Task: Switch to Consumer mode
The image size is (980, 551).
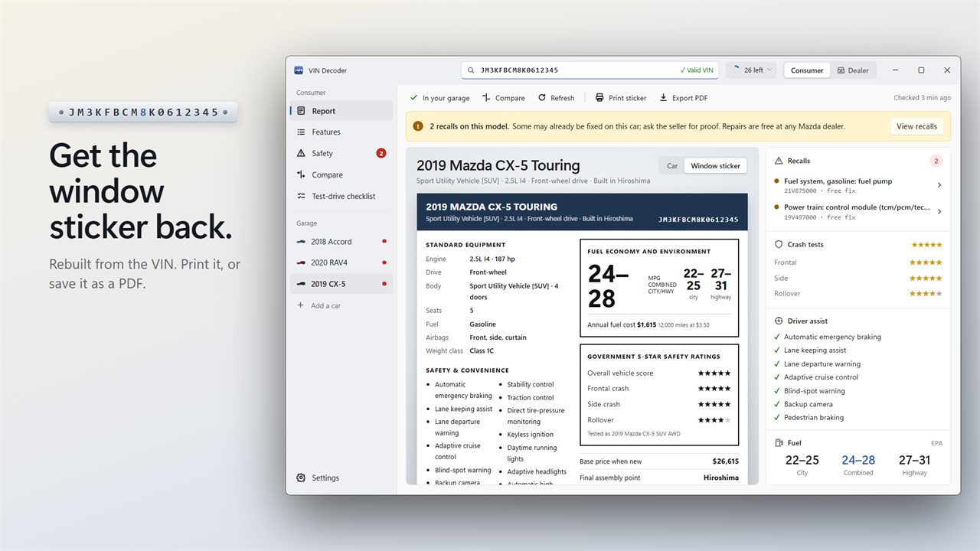Action: coord(807,70)
